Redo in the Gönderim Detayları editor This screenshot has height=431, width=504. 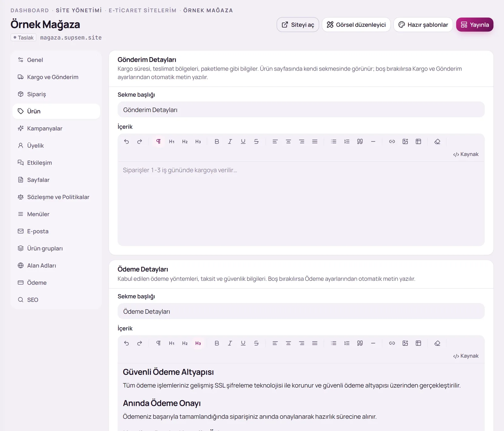(140, 142)
